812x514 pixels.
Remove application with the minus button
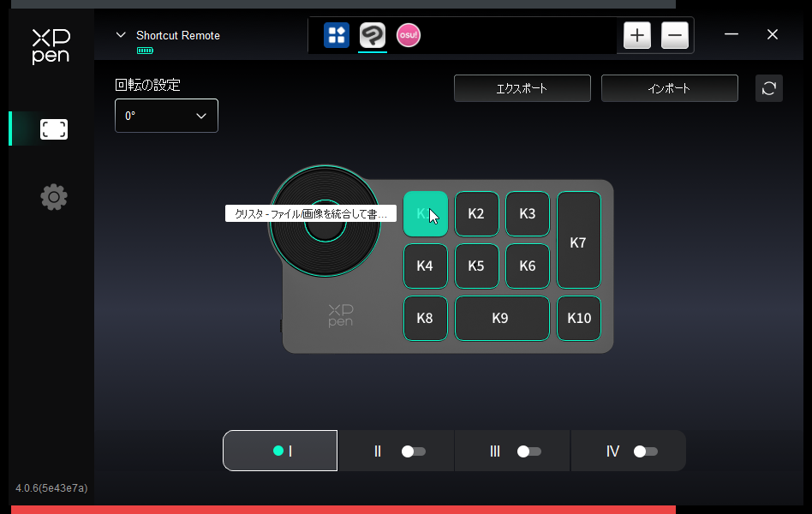(675, 35)
